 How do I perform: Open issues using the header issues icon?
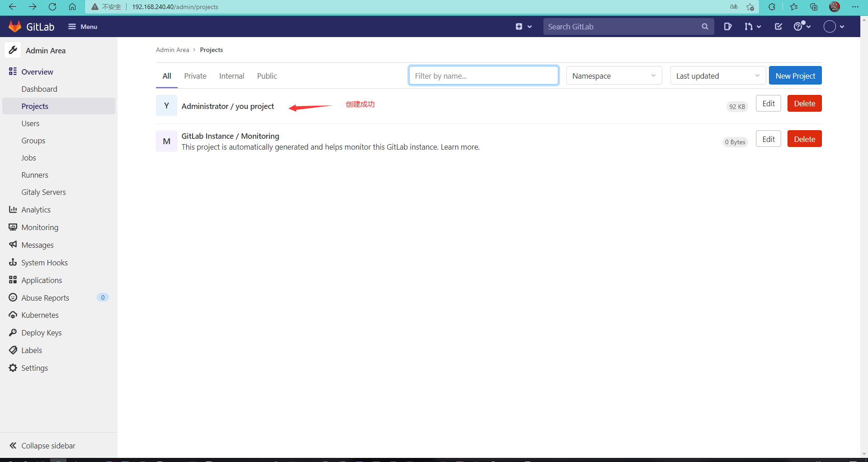(728, 26)
